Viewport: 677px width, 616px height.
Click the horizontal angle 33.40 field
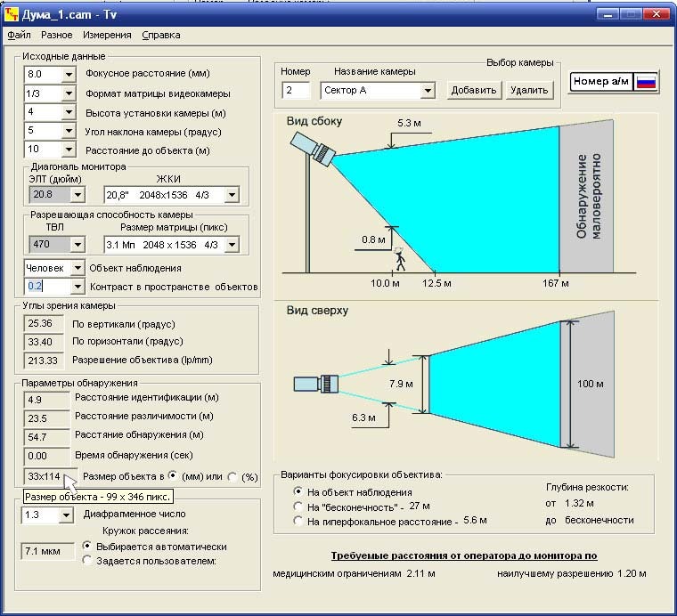[x=44, y=342]
